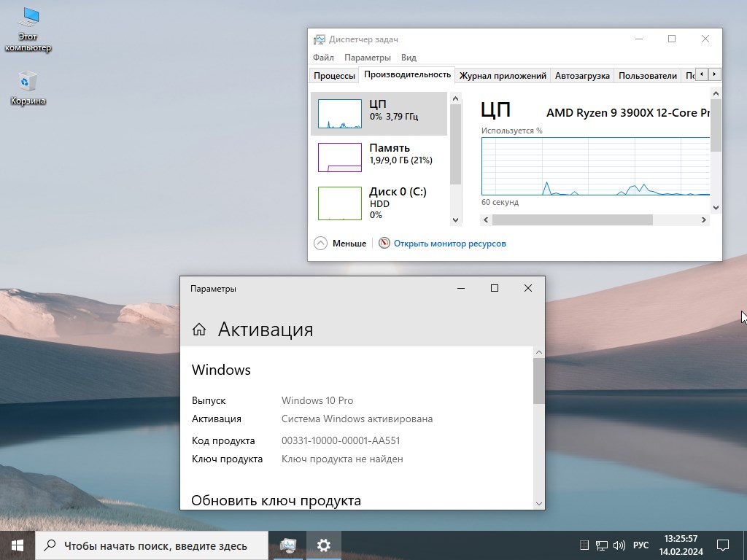Click the AMD Ryzen 9 3900X processor name
The width and height of the screenshot is (747, 560).
[628, 113]
